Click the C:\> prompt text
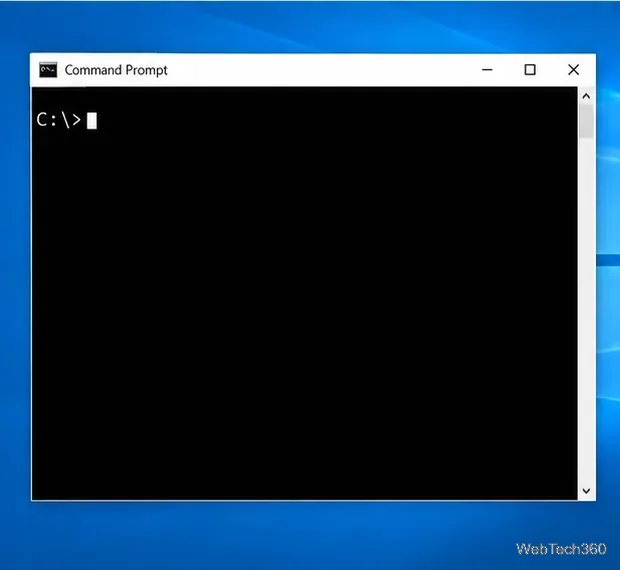The image size is (620, 570). (59, 120)
